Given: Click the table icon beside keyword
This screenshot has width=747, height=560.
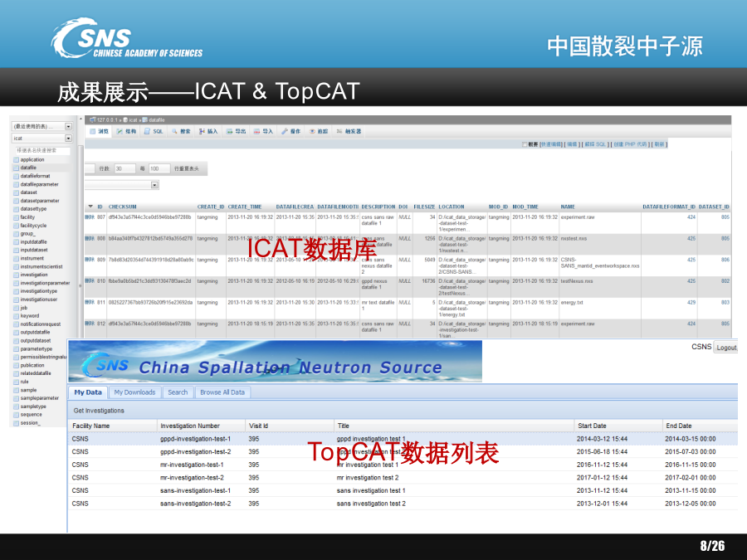Looking at the screenshot, I should [x=17, y=316].
